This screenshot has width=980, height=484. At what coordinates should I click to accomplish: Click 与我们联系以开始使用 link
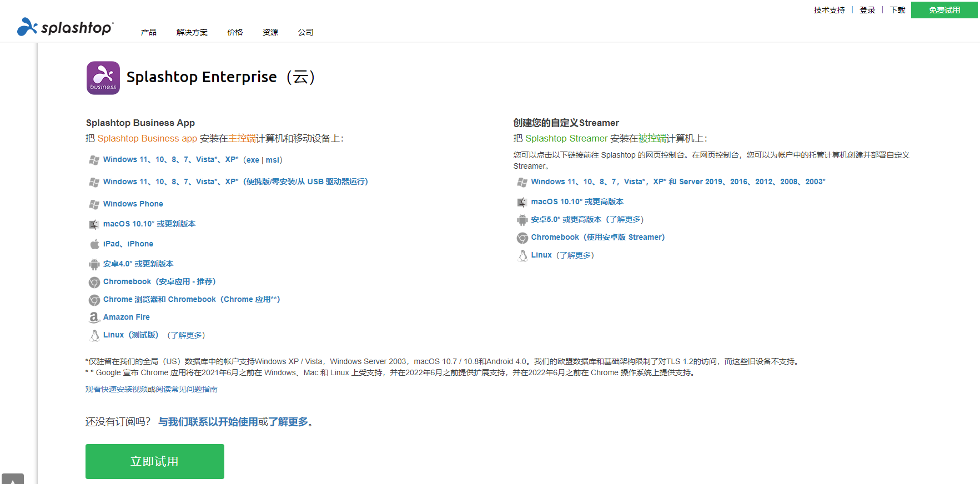(x=208, y=422)
